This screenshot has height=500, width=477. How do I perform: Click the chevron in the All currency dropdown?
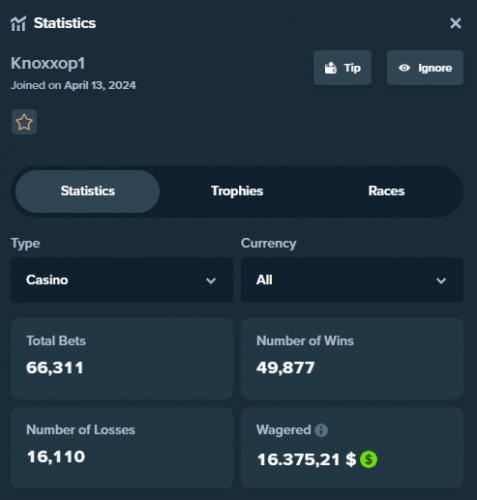coord(441,281)
